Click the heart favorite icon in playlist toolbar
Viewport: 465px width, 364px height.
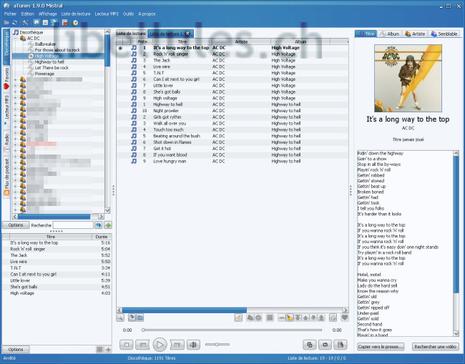(x=344, y=318)
